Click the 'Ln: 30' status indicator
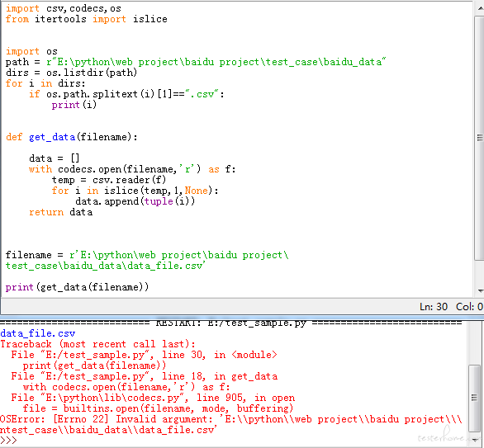 pyautogui.click(x=434, y=307)
